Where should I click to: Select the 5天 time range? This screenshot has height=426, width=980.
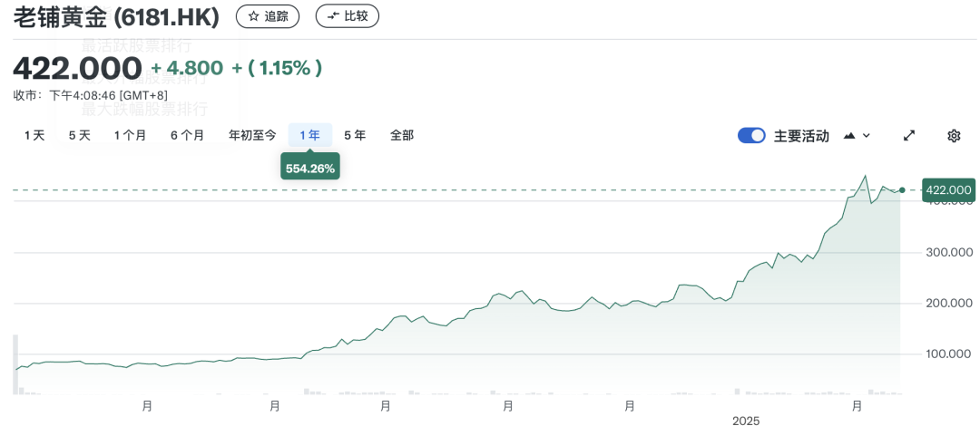pyautogui.click(x=79, y=136)
